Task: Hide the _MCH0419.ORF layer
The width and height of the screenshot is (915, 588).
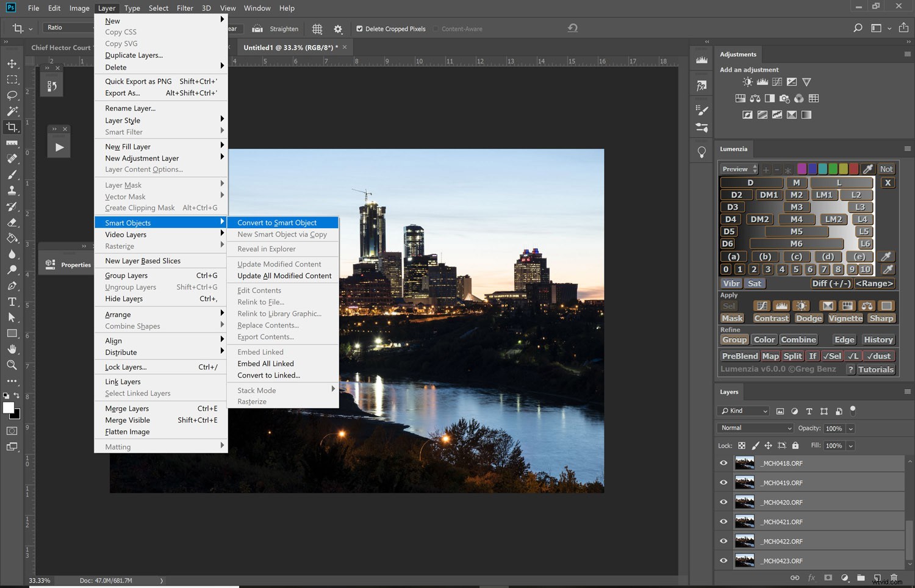Action: pyautogui.click(x=723, y=482)
